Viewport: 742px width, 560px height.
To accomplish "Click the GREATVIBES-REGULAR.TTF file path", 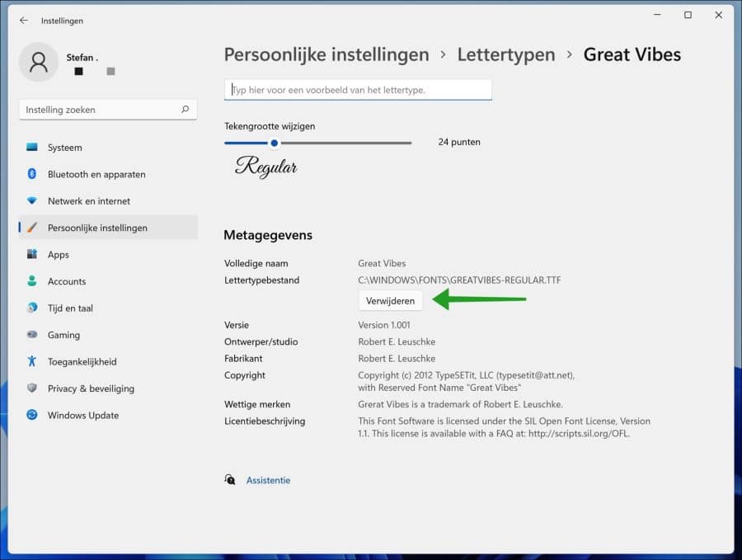I will (459, 280).
